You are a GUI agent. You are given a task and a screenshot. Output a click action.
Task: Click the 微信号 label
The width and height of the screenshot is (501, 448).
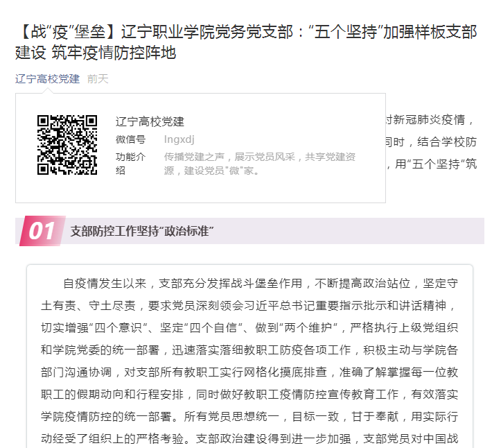[130, 139]
